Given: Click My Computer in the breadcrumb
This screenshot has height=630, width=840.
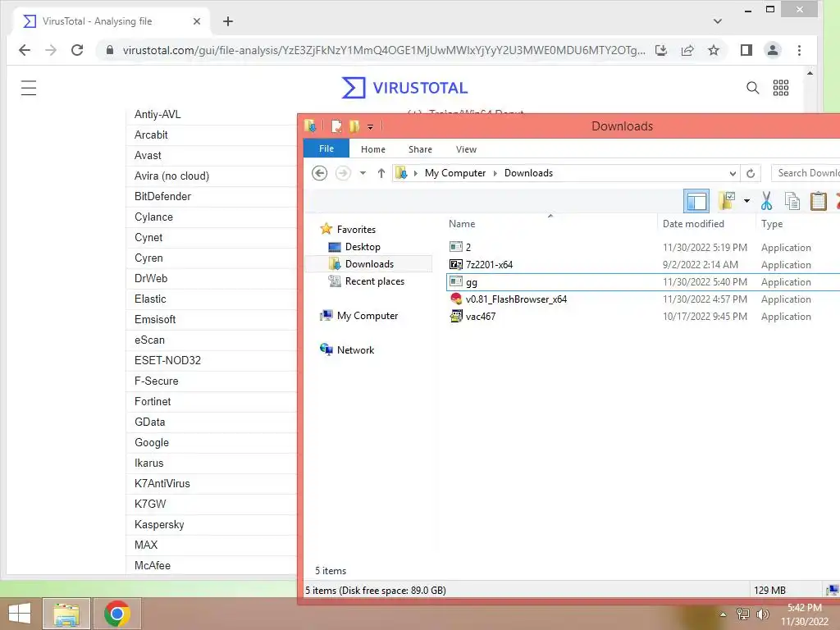Looking at the screenshot, I should tap(455, 173).
